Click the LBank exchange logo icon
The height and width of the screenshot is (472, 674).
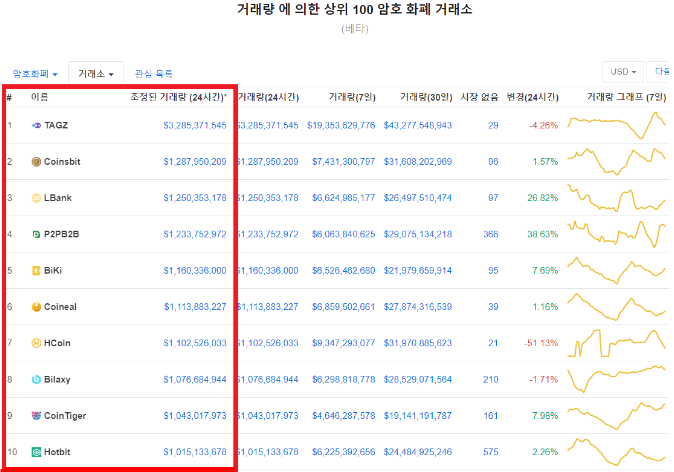coord(37,198)
